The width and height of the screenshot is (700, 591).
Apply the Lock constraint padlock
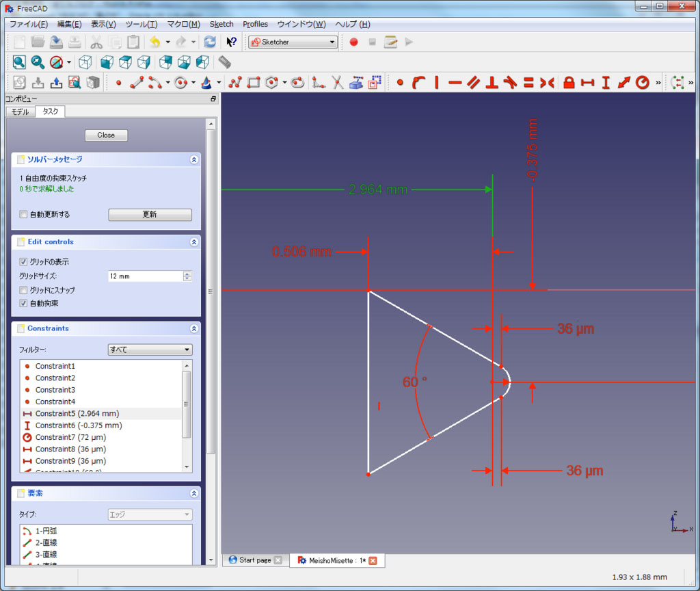click(x=569, y=83)
